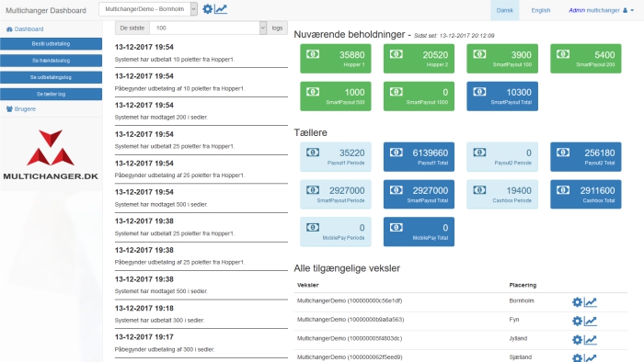Viewport: 644px width, 362px height.
Task: Click money icon on Cashbox Periode tile
Action: [479, 190]
